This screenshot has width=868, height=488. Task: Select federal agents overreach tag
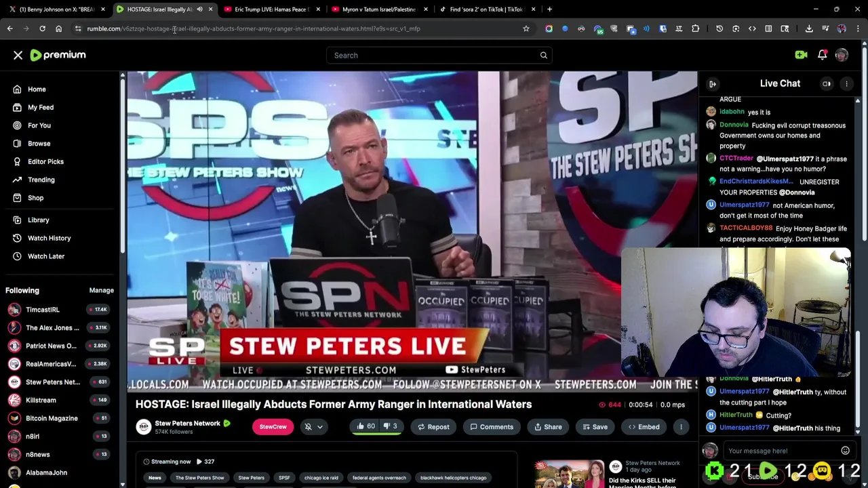point(379,478)
